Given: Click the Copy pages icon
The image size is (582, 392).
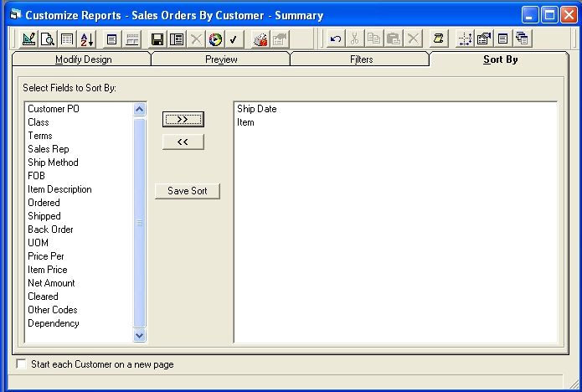Looking at the screenshot, I should point(373,39).
